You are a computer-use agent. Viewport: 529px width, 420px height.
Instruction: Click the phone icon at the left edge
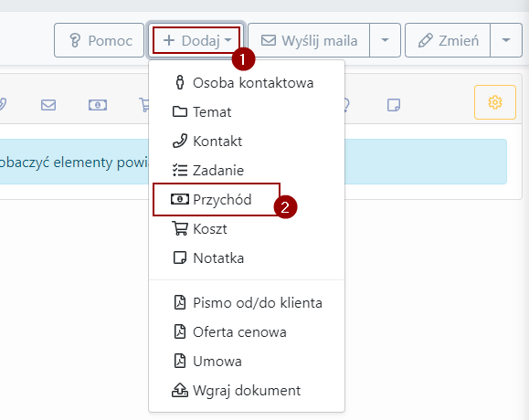[3, 104]
